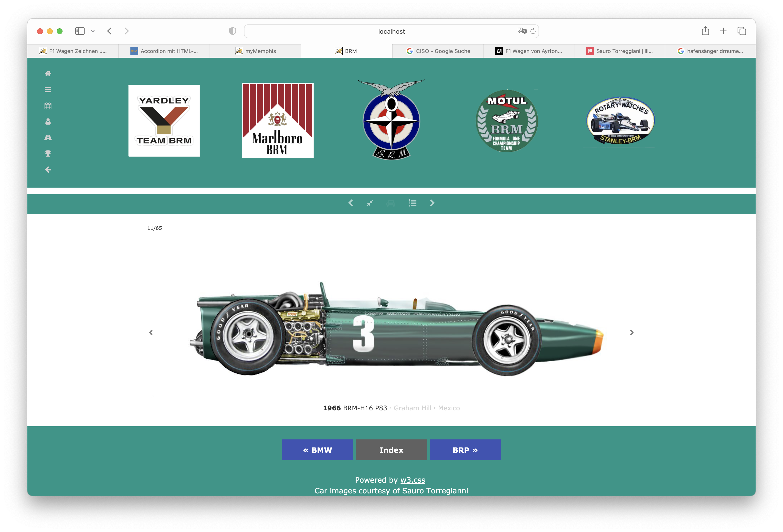The width and height of the screenshot is (783, 532).
Task: Open the home icon in the page sidebar
Action: click(48, 74)
